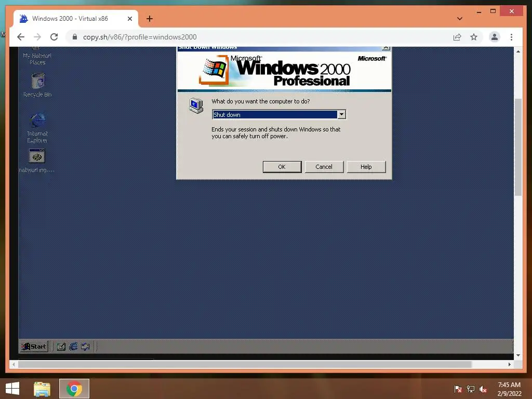Open the Windows 2000 Start button
The width and height of the screenshot is (532, 399).
[34, 347]
